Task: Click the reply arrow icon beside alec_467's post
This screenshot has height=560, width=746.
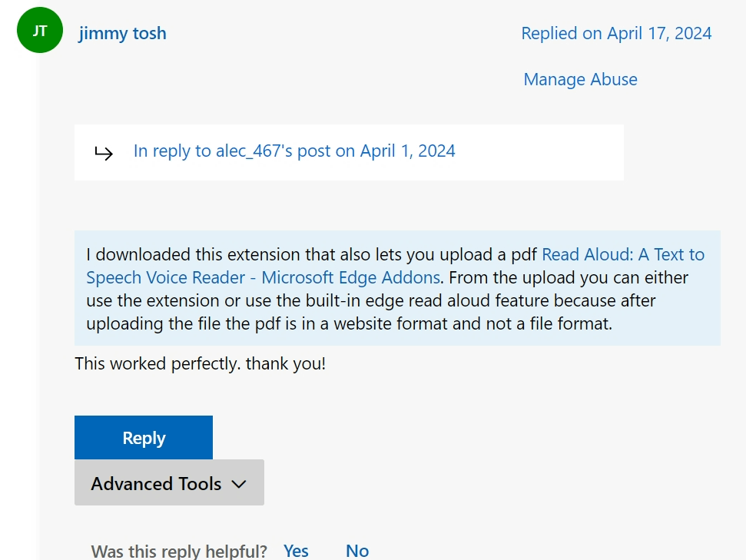Action: pos(104,153)
